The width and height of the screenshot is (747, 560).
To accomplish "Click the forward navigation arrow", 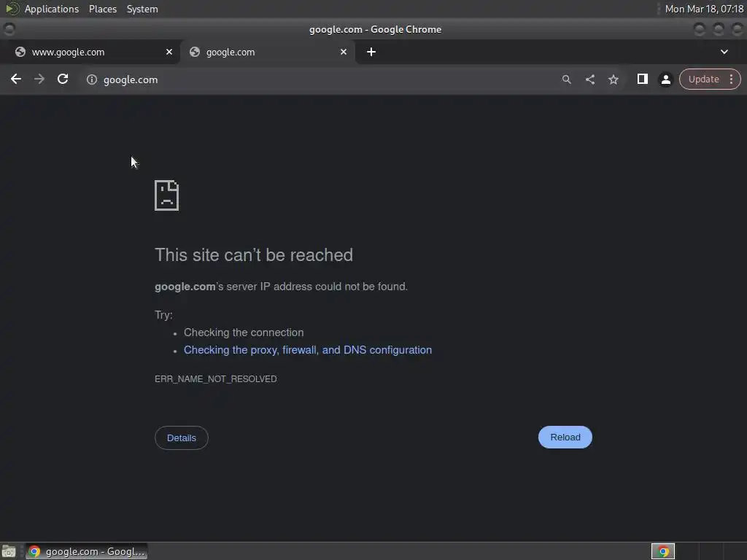I will [39, 79].
